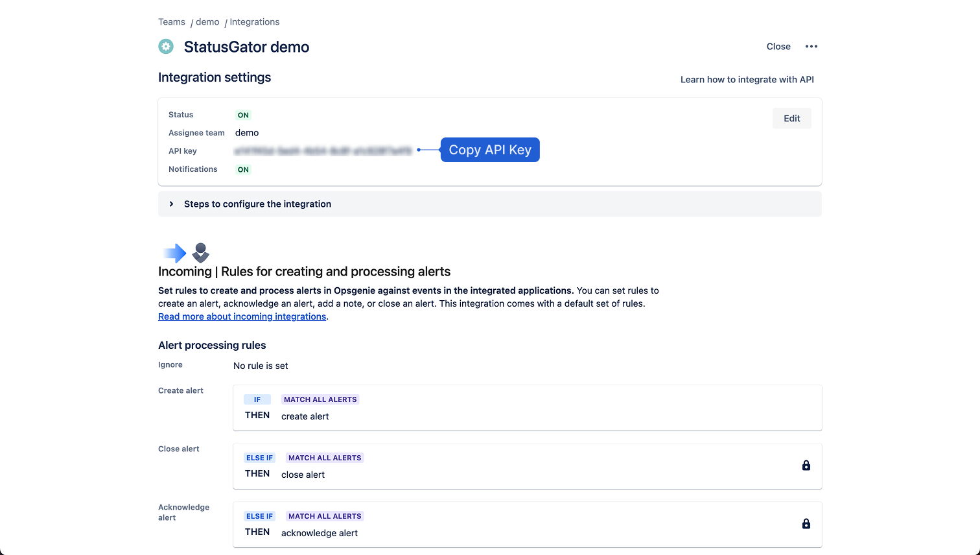Click ELSE IF badge in Close alert rule
This screenshot has height=555, width=980.
259,458
